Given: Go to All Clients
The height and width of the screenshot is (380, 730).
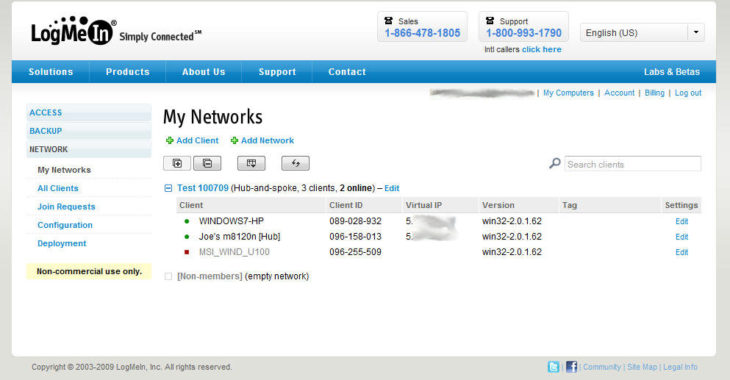Looking at the screenshot, I should (x=58, y=188).
